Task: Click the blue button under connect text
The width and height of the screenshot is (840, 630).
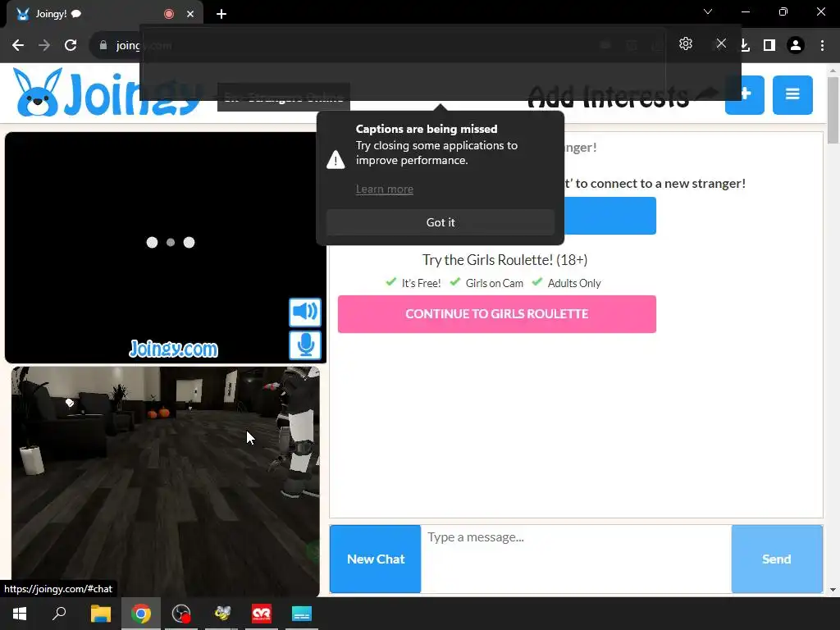Action: [609, 216]
